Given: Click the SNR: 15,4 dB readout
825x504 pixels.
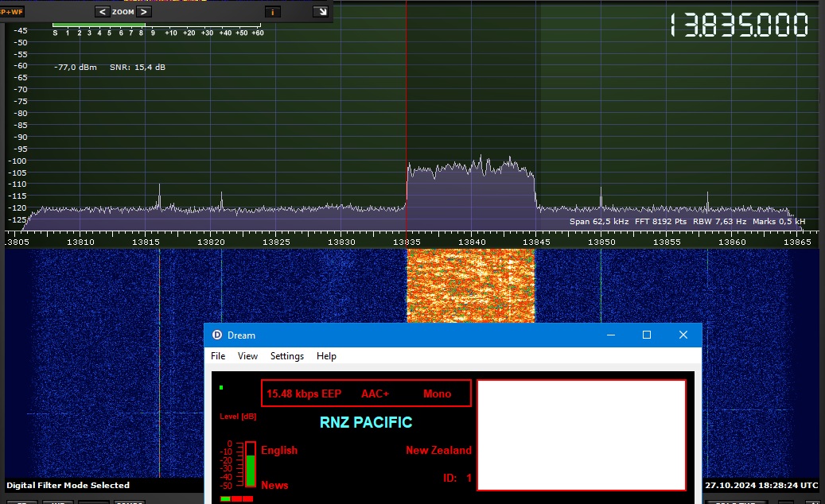Looking at the screenshot, I should (x=138, y=68).
